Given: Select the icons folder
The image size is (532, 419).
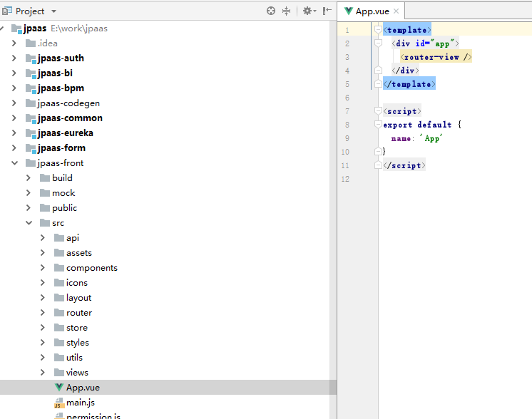Looking at the screenshot, I should [x=77, y=283].
